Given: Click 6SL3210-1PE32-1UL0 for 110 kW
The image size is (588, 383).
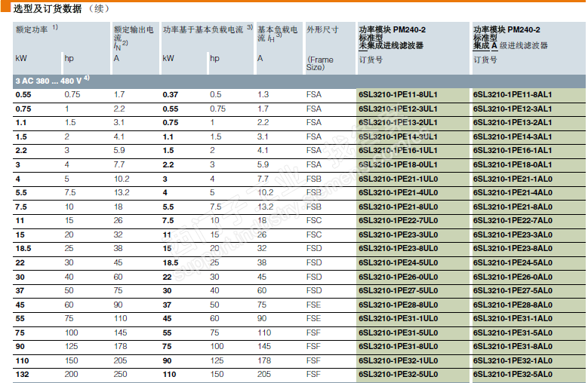Looking at the screenshot, I should point(399,361).
